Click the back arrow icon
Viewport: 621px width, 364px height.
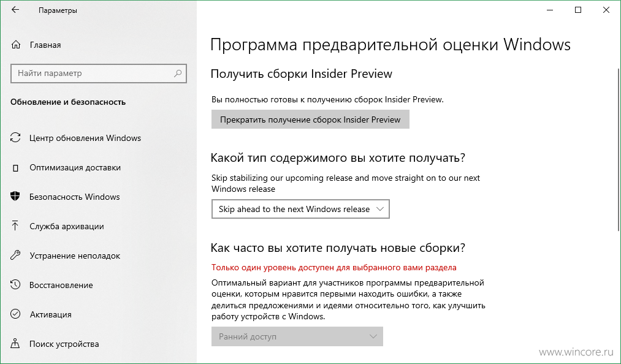pyautogui.click(x=15, y=10)
